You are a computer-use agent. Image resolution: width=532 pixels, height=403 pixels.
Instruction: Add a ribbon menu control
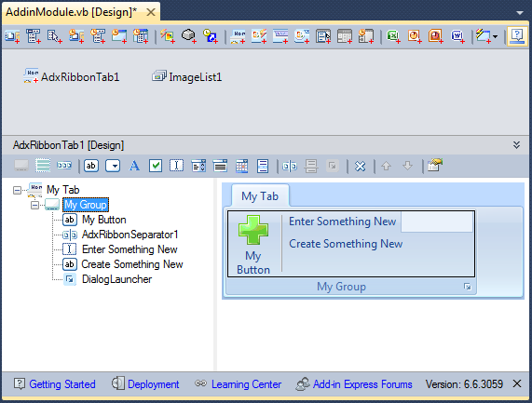263,166
